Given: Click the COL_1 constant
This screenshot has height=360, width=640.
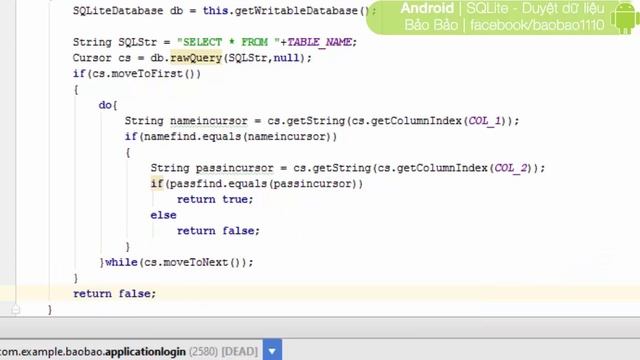Looking at the screenshot, I should tap(484, 121).
